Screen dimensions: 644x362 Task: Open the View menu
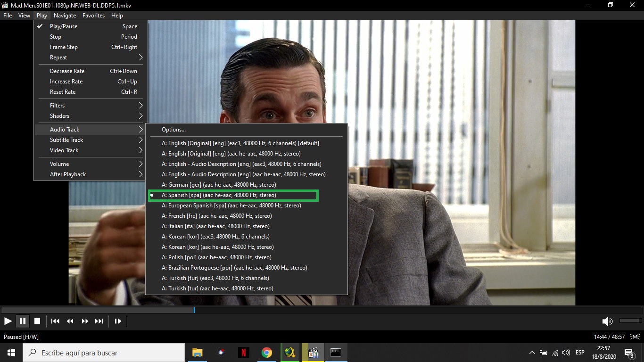coord(24,16)
